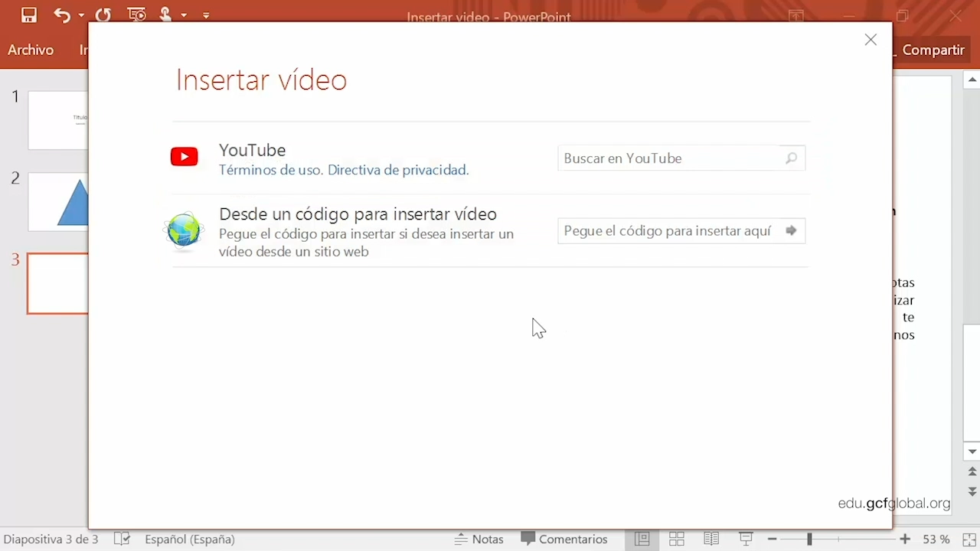Click the zoom in plus button
980x551 pixels.
coord(905,540)
